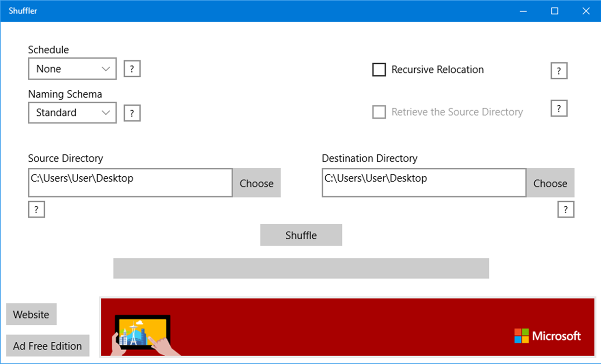Click the progress bar below Shuffle
This screenshot has height=364, width=601.
click(301, 268)
